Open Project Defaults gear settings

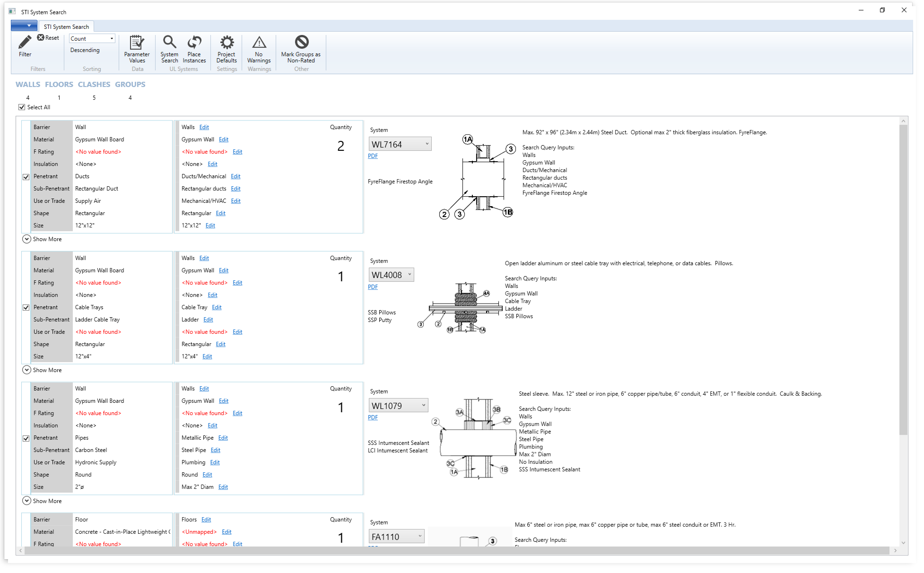[x=227, y=43]
